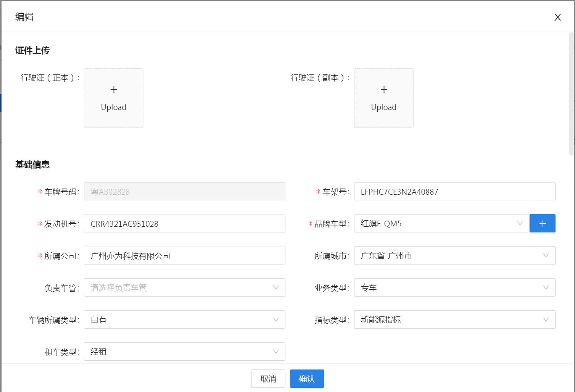Click the blue plus button beside 品牌车型
The image size is (575, 392).
542,223
